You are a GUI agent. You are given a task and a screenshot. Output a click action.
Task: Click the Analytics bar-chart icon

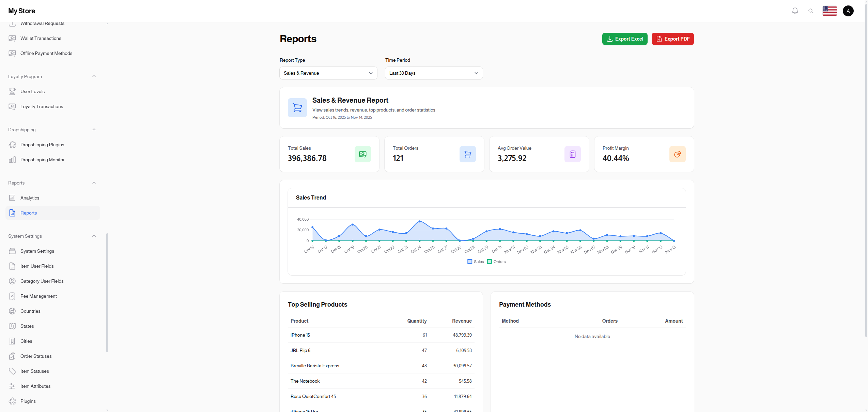point(12,198)
